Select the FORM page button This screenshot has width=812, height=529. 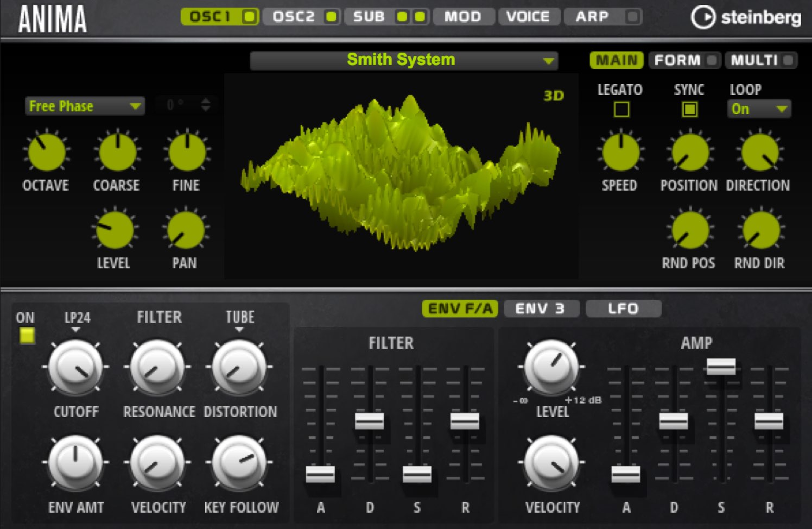coord(684,60)
